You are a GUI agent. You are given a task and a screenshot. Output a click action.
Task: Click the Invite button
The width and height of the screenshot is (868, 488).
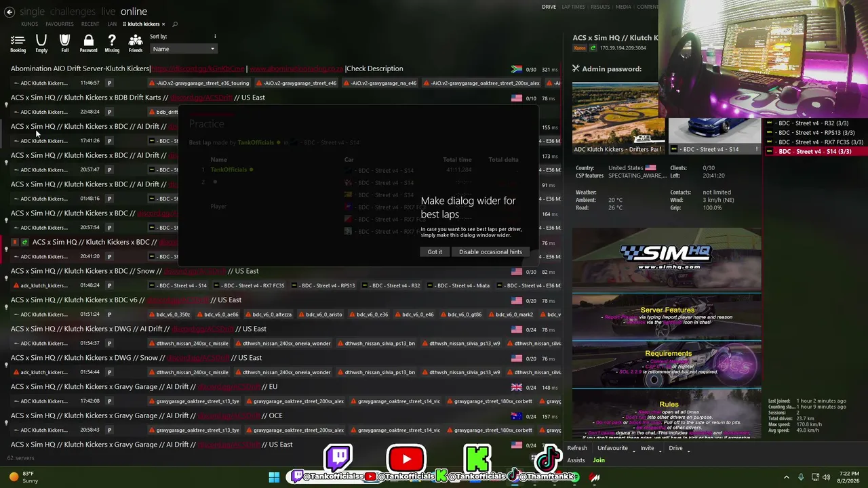[x=648, y=448]
